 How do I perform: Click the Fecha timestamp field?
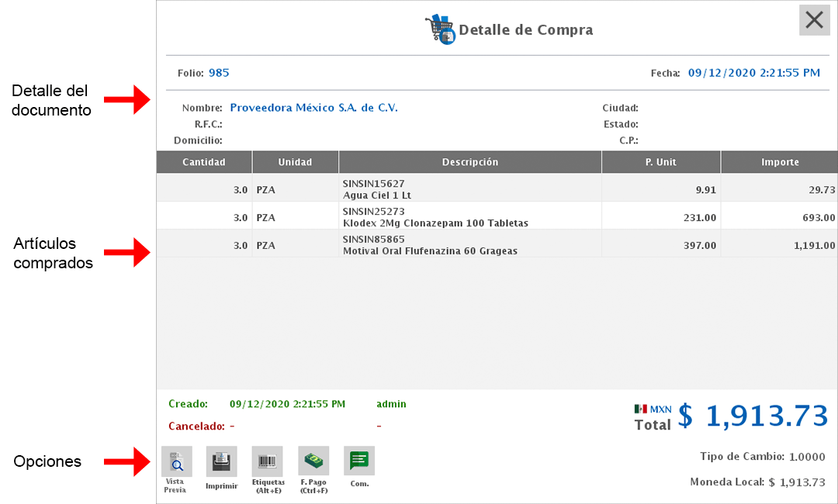coord(754,72)
